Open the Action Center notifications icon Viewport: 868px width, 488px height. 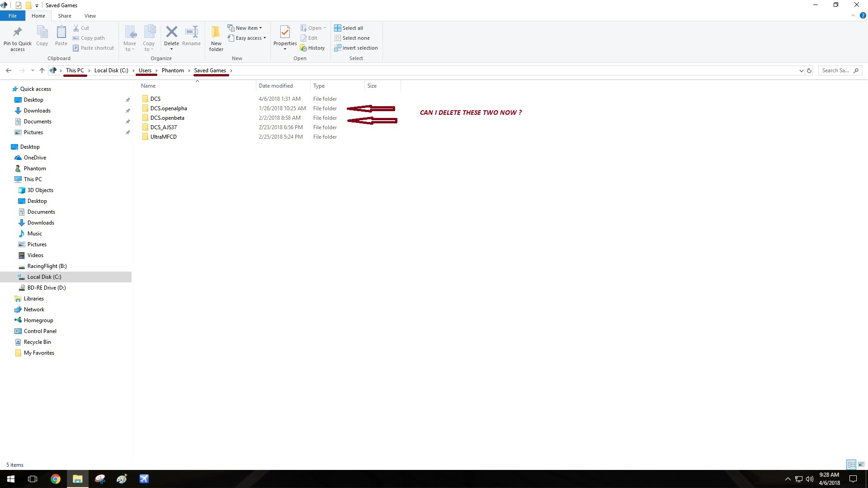tap(853, 479)
